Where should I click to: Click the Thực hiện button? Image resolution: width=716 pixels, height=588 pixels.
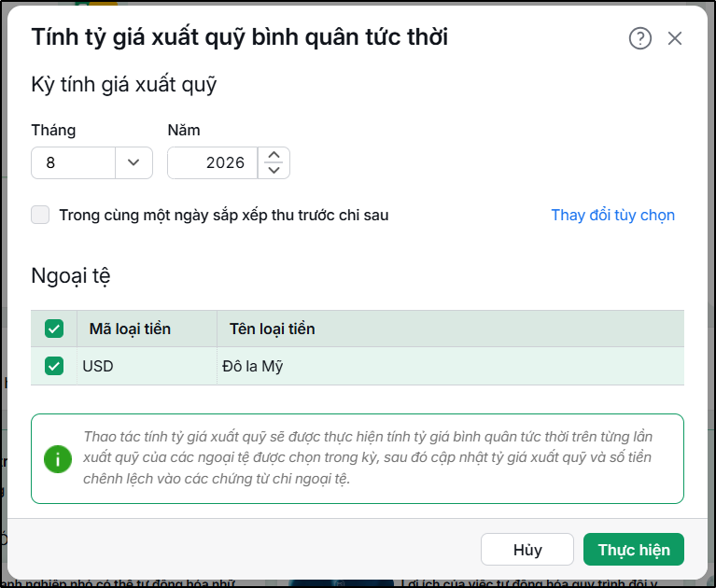click(634, 549)
